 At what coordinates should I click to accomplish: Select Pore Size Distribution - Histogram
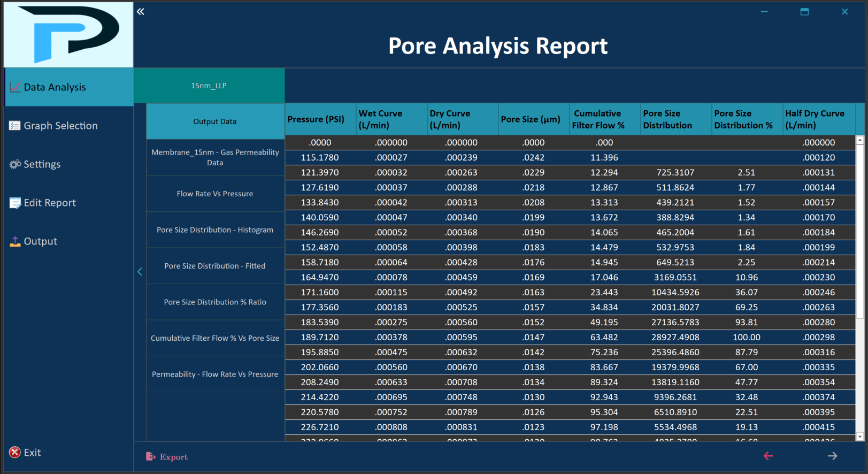(215, 230)
